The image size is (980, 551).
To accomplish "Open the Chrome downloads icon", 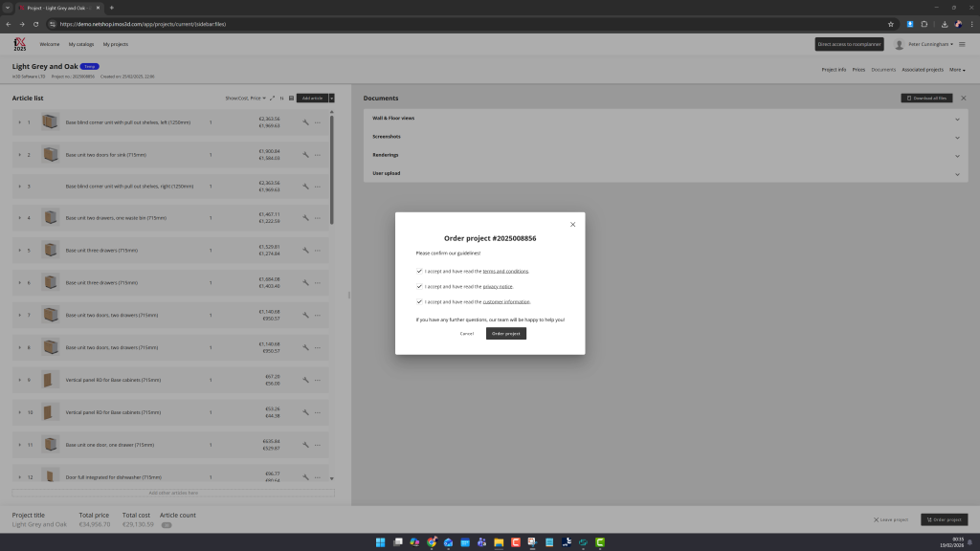I will (945, 24).
